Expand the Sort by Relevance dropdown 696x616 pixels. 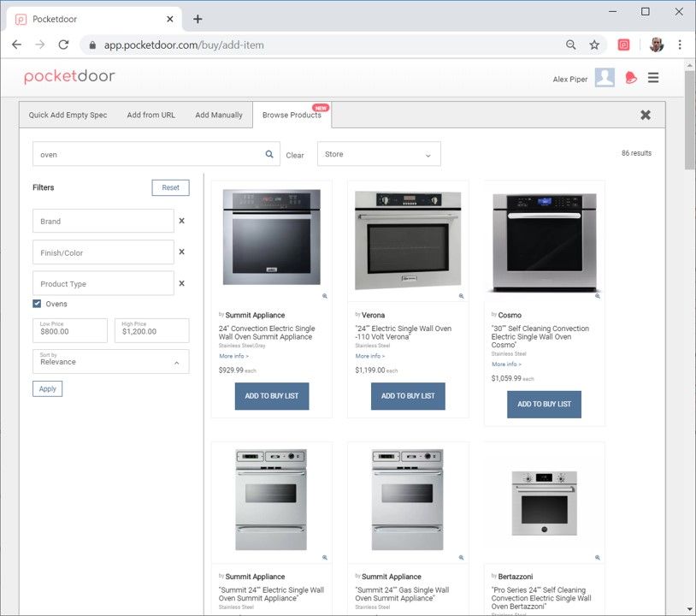point(111,362)
